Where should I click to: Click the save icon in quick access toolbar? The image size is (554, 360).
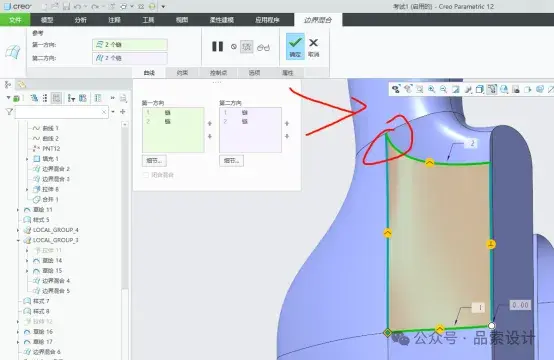[x=66, y=6]
